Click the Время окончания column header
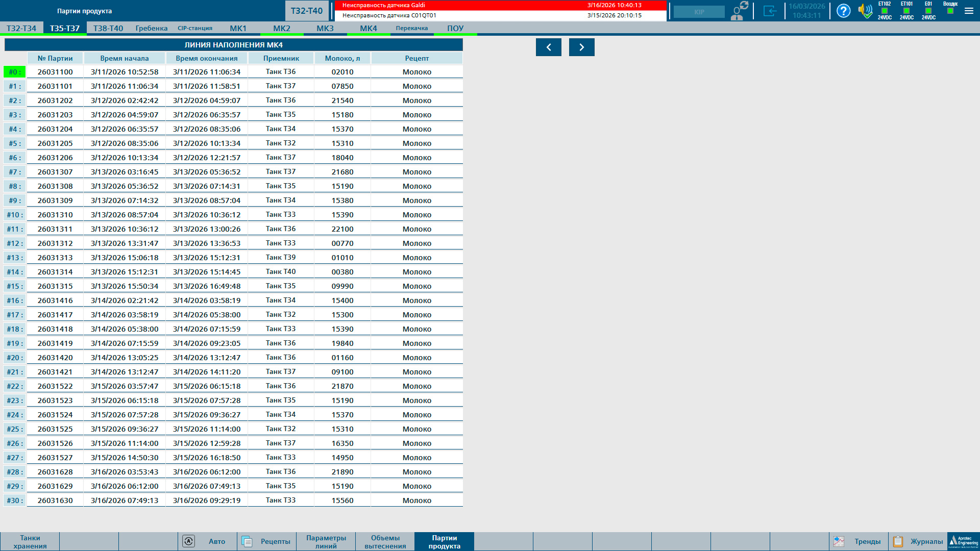 207,58
